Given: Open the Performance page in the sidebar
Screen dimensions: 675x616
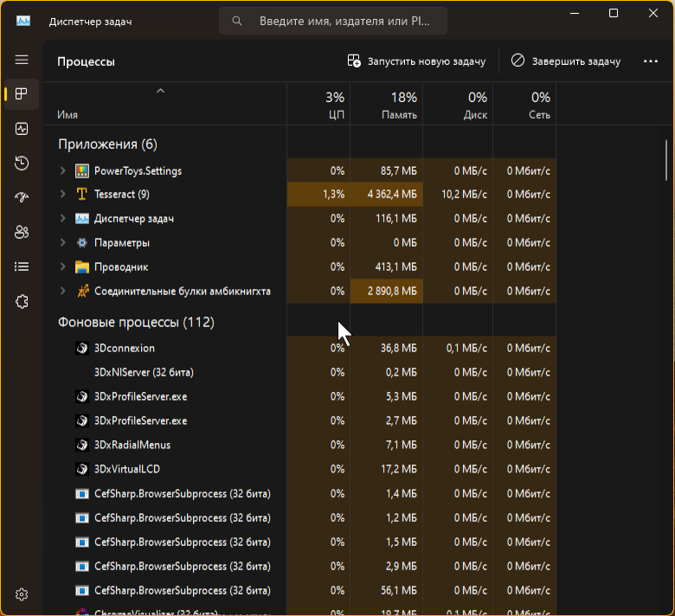Looking at the screenshot, I should point(22,129).
